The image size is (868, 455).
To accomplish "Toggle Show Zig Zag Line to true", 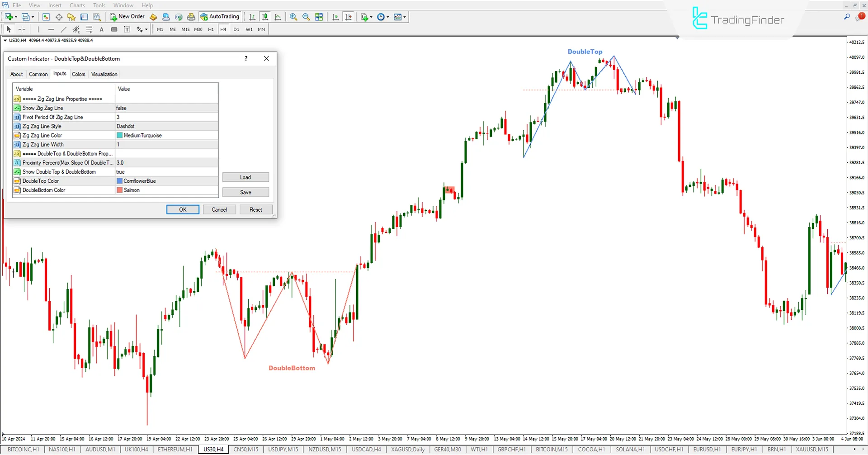I will 167,108.
